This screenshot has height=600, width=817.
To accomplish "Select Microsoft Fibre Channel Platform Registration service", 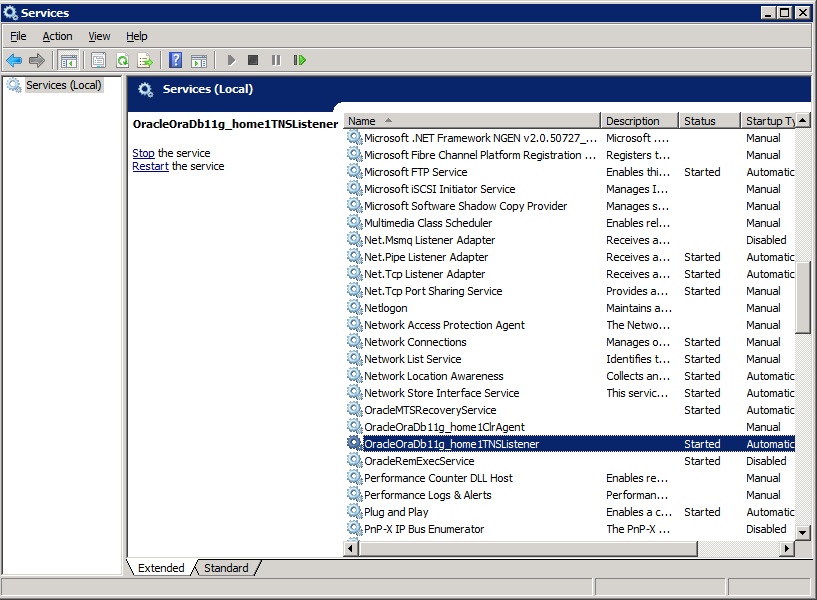I will (571, 155).
